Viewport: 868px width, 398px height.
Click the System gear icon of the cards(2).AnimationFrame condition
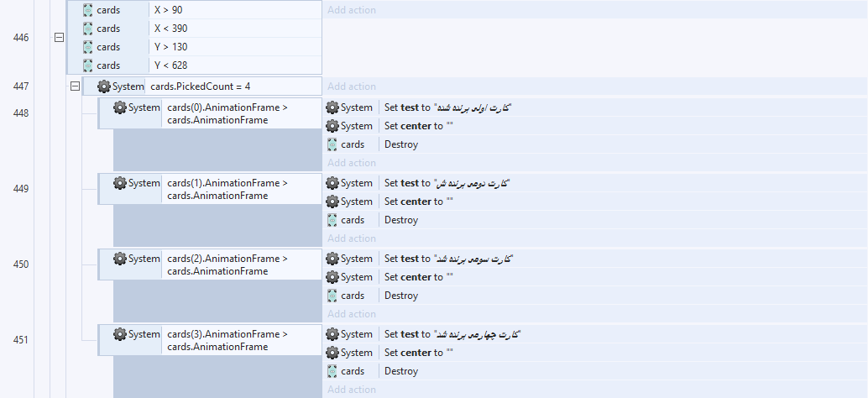tap(119, 259)
